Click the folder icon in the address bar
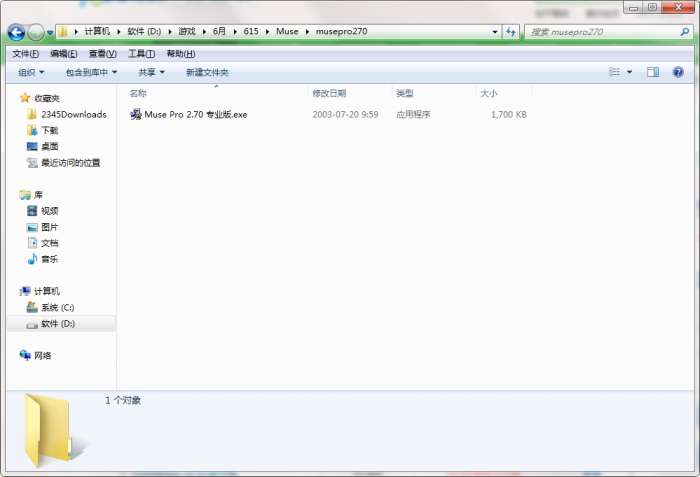 pyautogui.click(x=63, y=32)
